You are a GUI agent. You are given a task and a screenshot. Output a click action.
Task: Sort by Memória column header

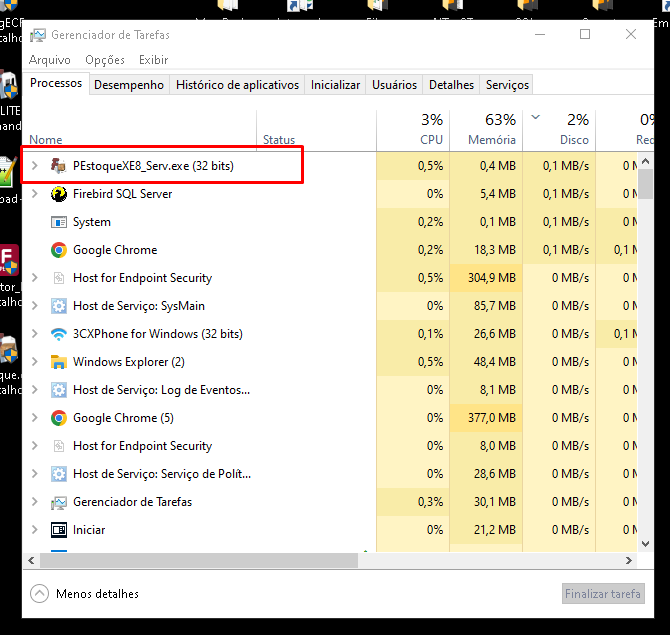pos(486,129)
